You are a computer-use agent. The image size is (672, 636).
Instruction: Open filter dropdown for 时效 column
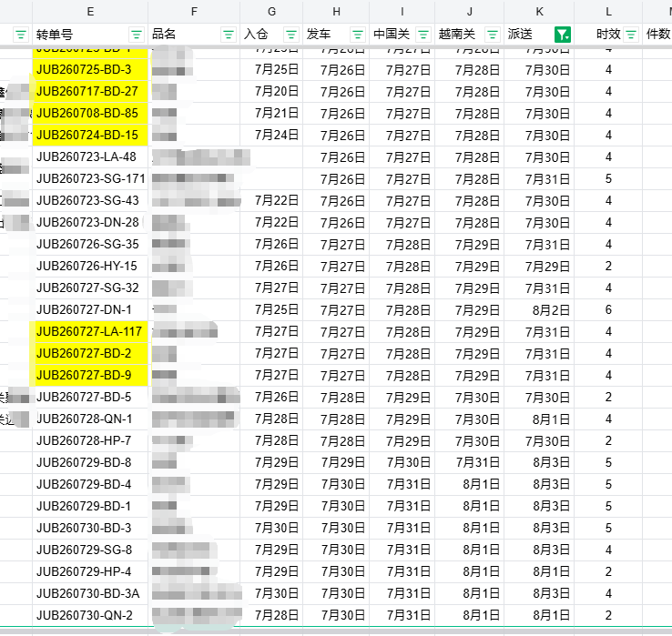click(x=630, y=35)
